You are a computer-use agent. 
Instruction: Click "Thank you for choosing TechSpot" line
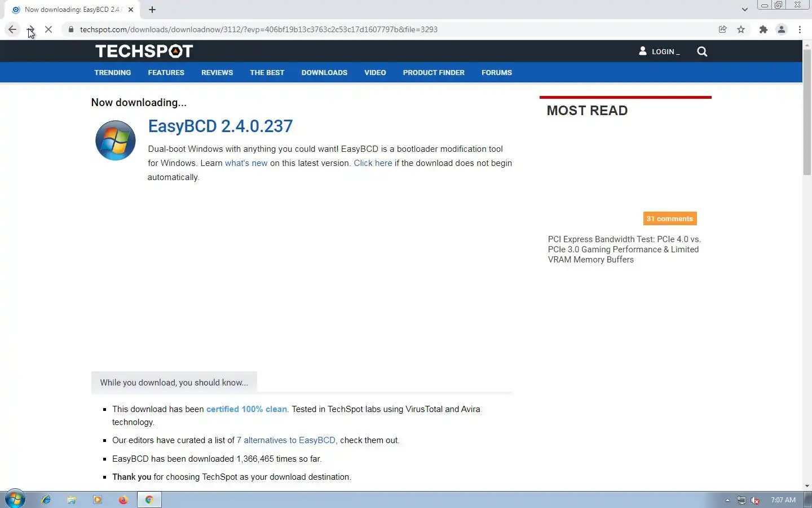click(232, 477)
